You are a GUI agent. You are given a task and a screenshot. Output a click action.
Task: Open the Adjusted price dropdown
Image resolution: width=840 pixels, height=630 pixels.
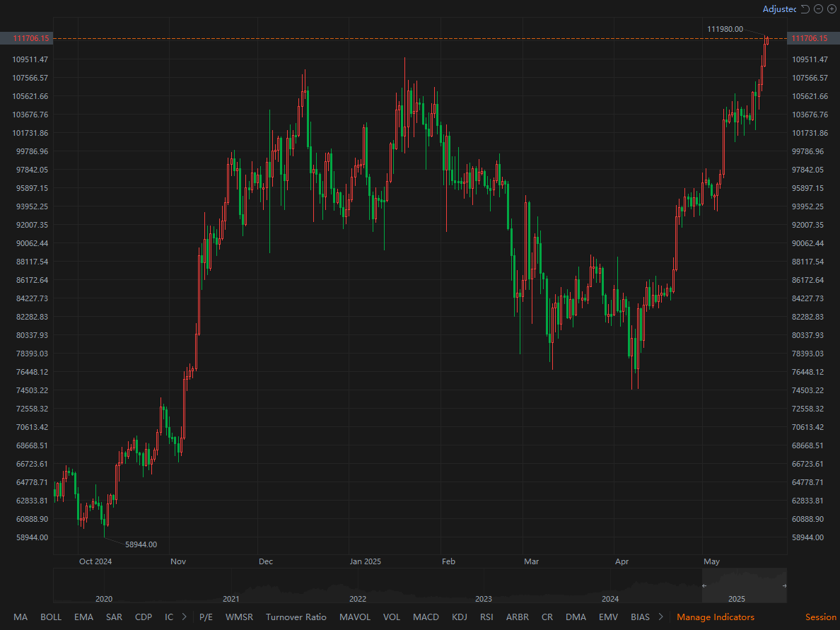[779, 9]
